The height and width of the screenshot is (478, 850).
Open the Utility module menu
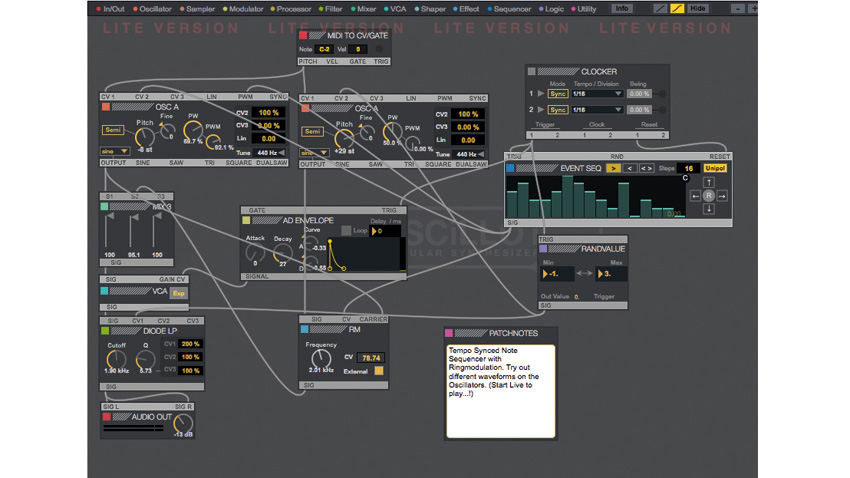coord(583,9)
